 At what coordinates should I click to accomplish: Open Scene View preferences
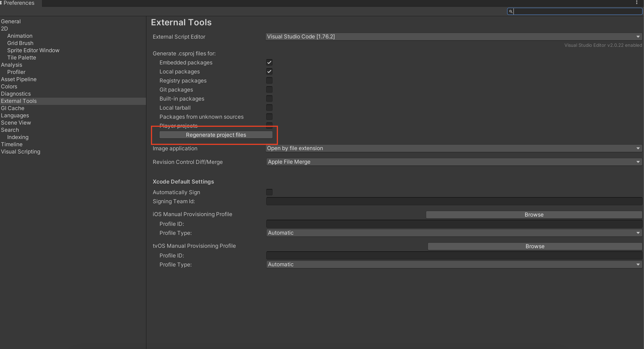point(16,123)
